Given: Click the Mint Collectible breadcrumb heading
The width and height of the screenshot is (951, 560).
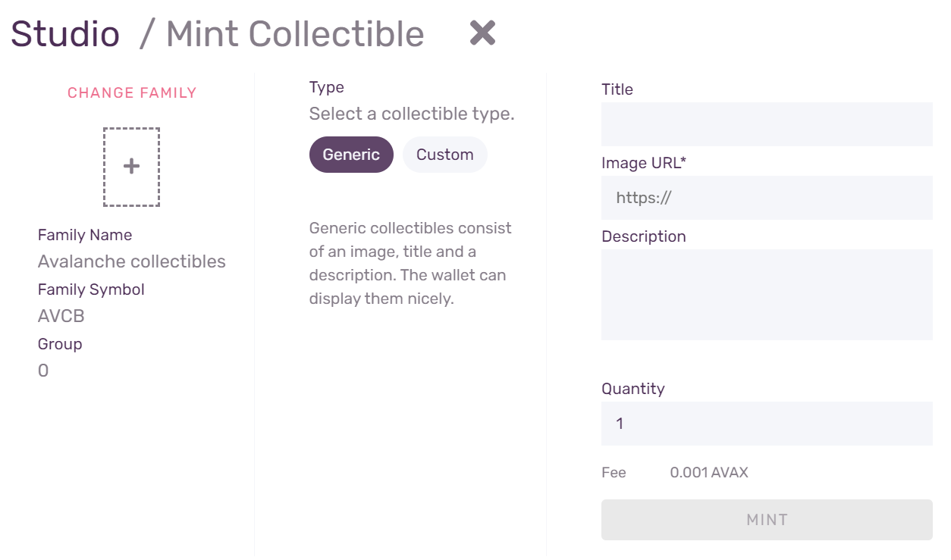Looking at the screenshot, I should [x=295, y=34].
